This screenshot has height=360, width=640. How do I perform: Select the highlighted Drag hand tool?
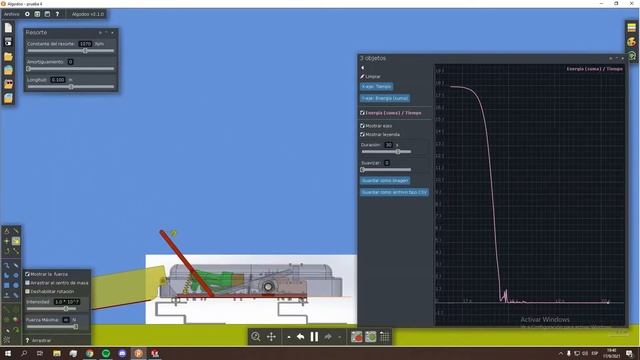pyautogui.click(x=16, y=241)
